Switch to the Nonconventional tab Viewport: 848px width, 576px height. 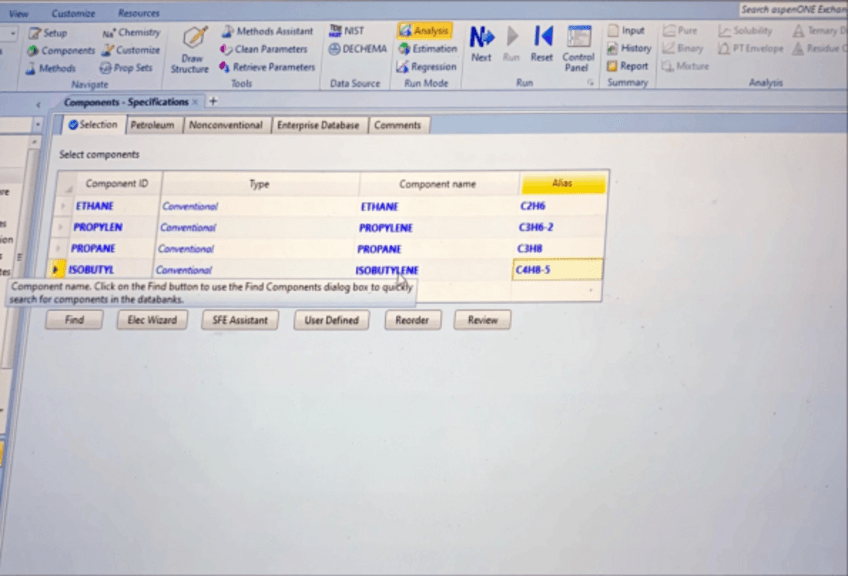(x=226, y=125)
